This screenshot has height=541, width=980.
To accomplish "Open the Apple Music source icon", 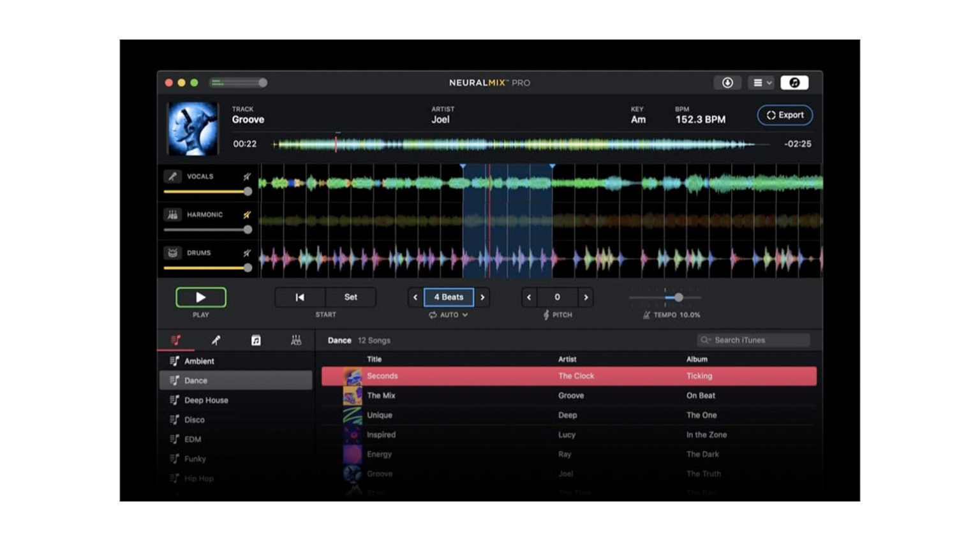I will 794,82.
